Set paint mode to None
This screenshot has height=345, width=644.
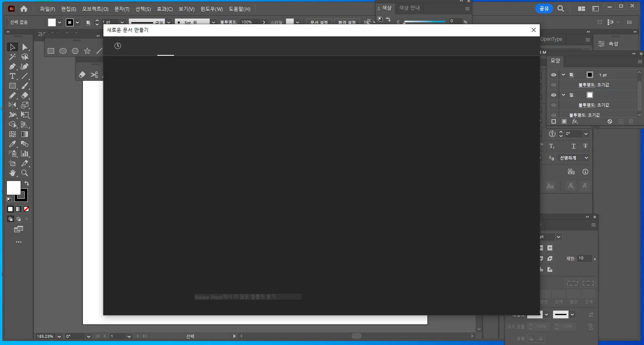pyautogui.click(x=27, y=209)
